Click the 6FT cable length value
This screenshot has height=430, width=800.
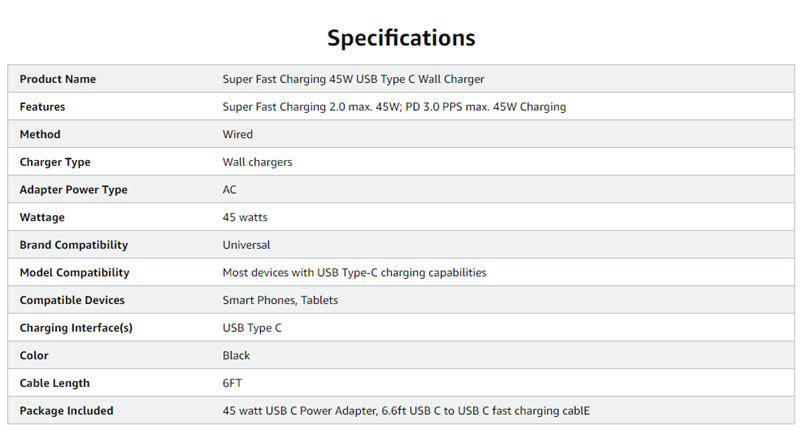[232, 383]
